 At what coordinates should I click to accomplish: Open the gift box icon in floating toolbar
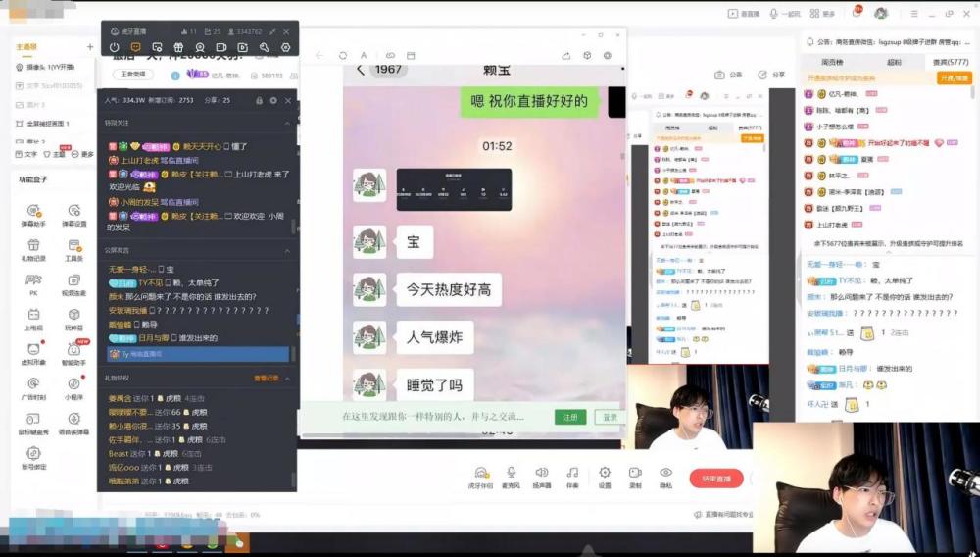click(x=178, y=47)
